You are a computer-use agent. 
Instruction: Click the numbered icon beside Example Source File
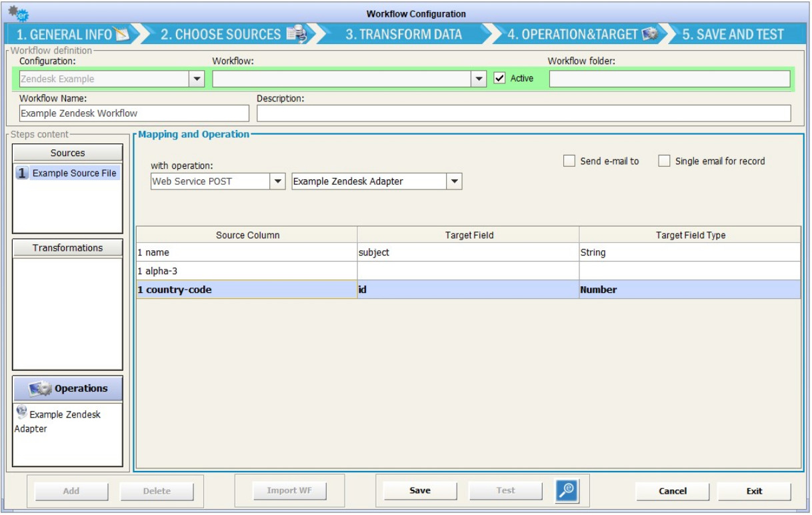[23, 173]
